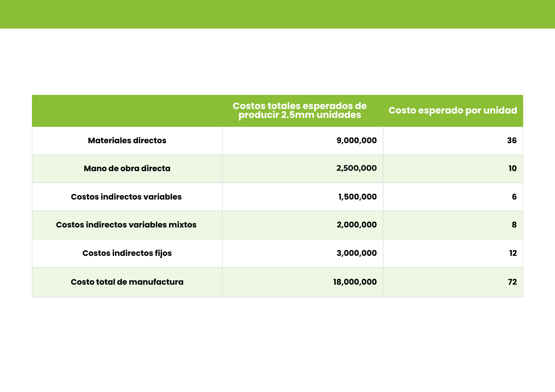Image resolution: width=555 pixels, height=392 pixels.
Task: Select the 3,000,000 fixed cost value
Action: (x=357, y=253)
